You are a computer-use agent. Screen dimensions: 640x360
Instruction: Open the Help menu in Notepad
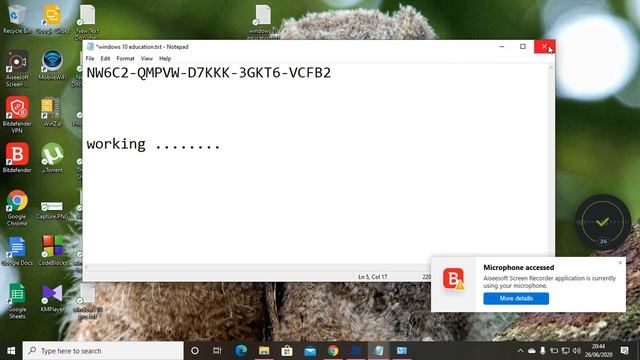165,58
